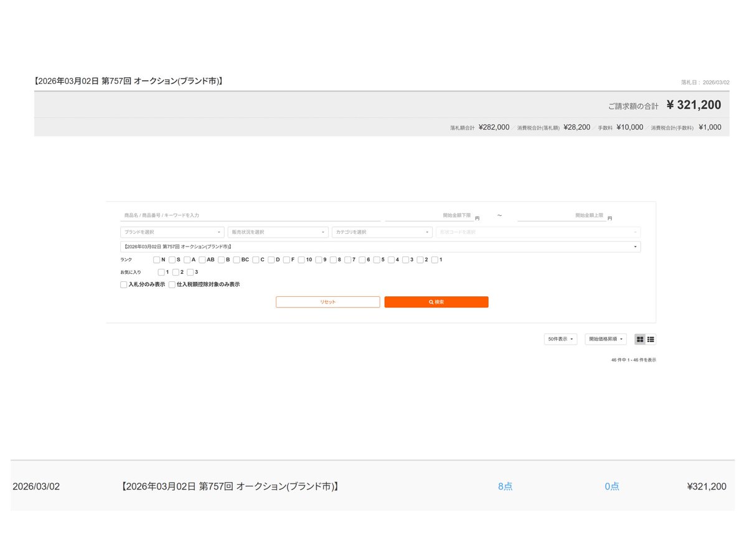Check the rank 10 checkbox

point(301,259)
